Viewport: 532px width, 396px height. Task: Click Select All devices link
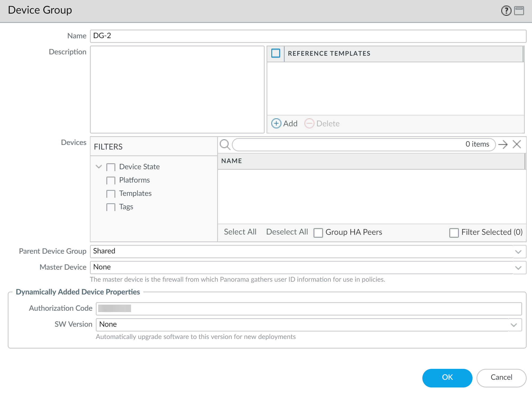[240, 232]
